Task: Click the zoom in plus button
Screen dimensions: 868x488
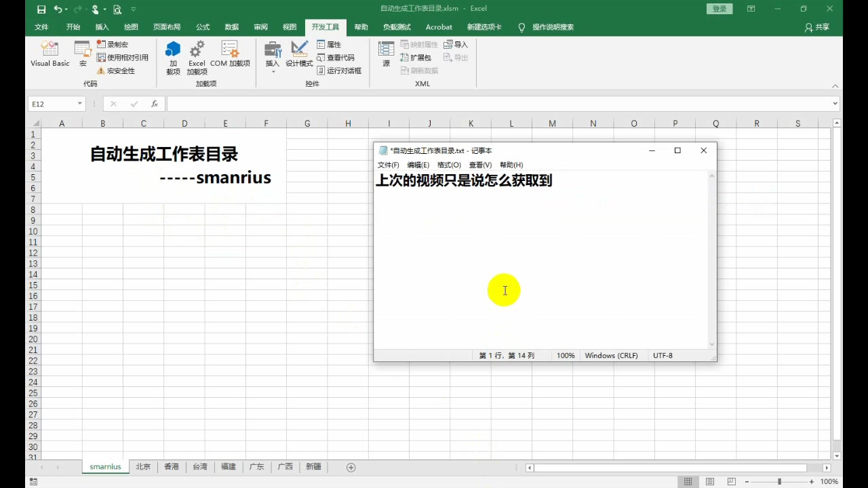Action: tap(812, 481)
